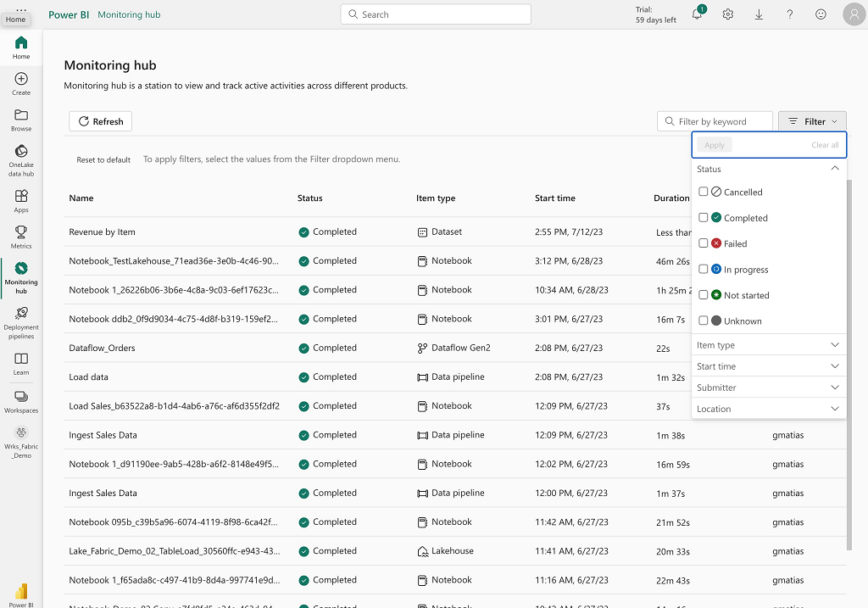The image size is (868, 608).
Task: Open the settings gear
Action: 728,14
